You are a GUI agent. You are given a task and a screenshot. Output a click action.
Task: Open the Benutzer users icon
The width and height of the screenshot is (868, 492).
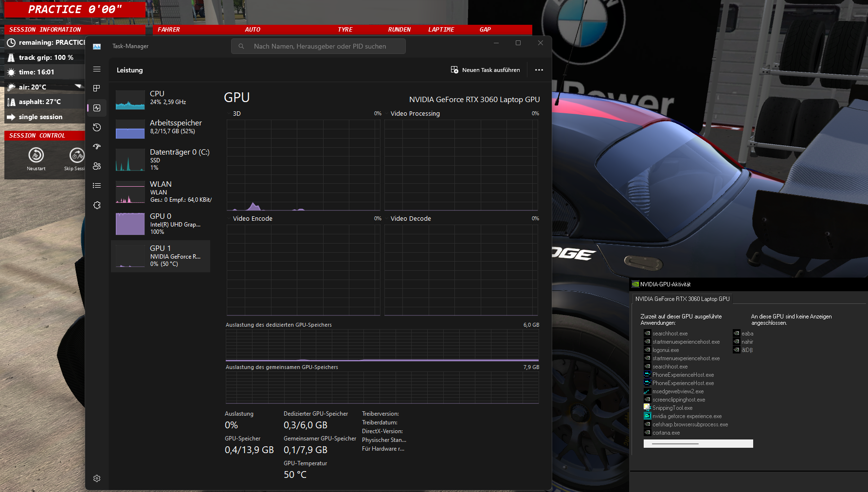coord(96,166)
